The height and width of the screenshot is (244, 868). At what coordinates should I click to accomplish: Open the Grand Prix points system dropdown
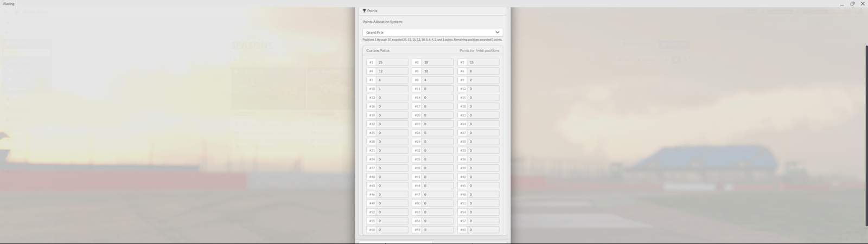pos(432,33)
